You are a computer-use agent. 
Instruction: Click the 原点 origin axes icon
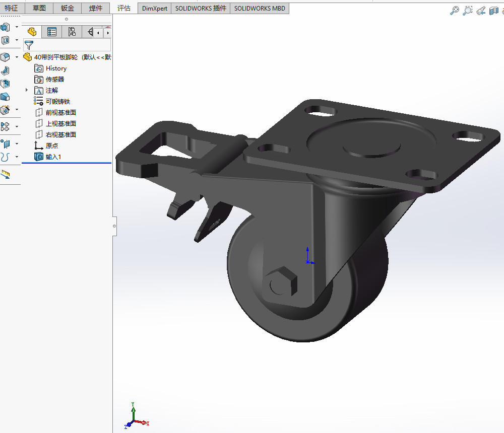click(39, 146)
